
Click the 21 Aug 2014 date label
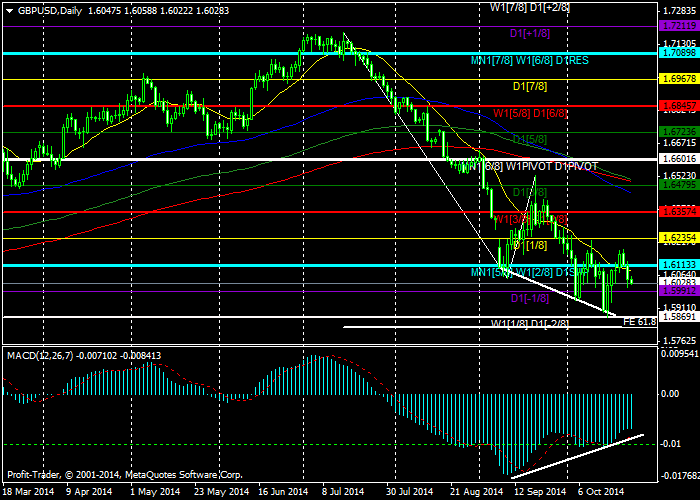[475, 492]
